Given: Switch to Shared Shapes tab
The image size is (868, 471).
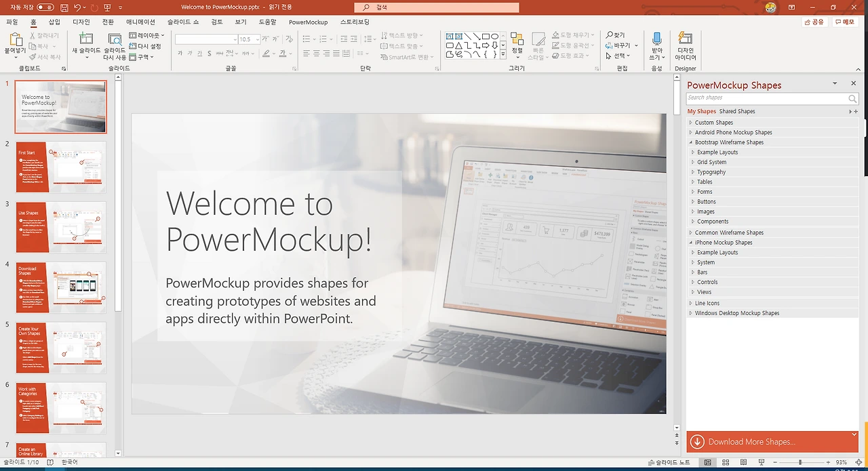Looking at the screenshot, I should click(737, 111).
